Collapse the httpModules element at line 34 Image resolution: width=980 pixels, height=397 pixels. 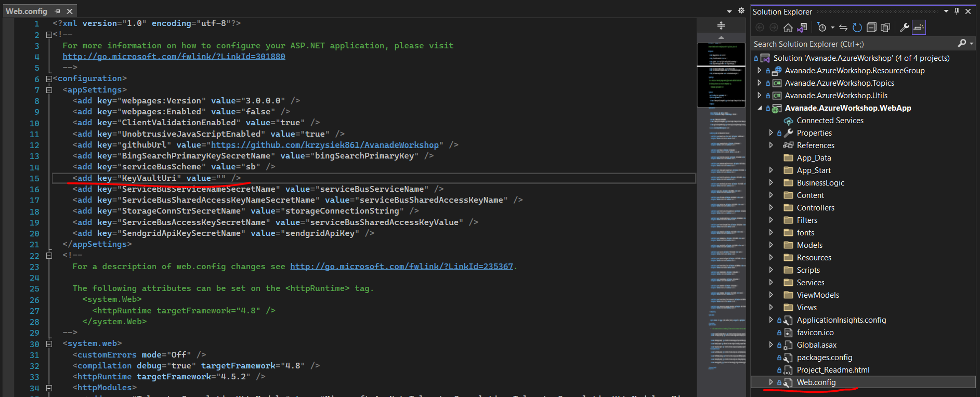(x=49, y=388)
